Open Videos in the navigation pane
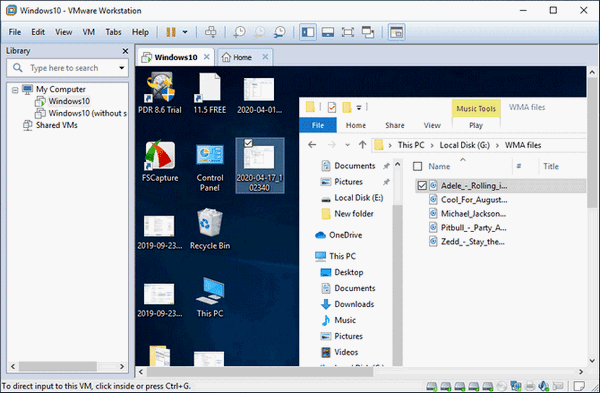Image resolution: width=600 pixels, height=393 pixels. tap(339, 352)
